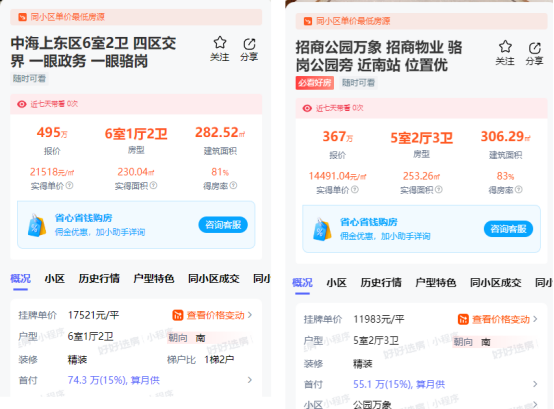Screen dimensions: 554x409
Task: Tap the 关注 star icon on 中海上东区 listing
Action: (x=220, y=43)
